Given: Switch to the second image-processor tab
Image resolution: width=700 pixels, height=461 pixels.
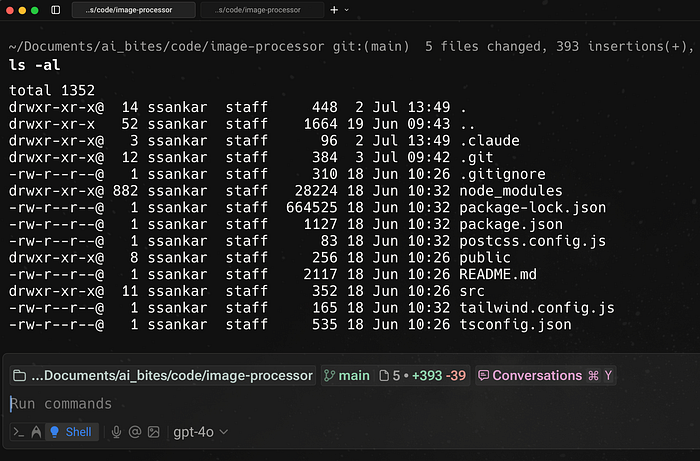Looking at the screenshot, I should tap(262, 10).
